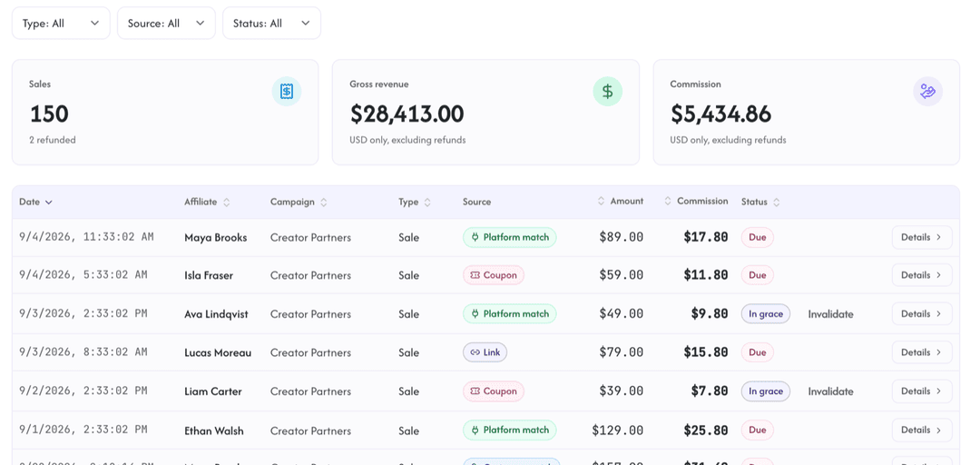Click date 9/3/2026, 8:33:02 AM
The image size is (980, 465).
tap(83, 352)
